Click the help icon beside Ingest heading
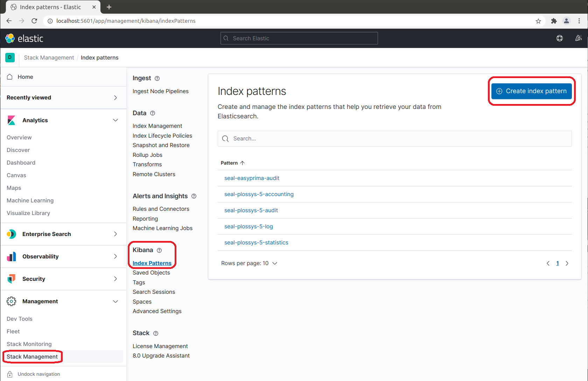Viewport: 588px width, 381px height. coord(157,78)
